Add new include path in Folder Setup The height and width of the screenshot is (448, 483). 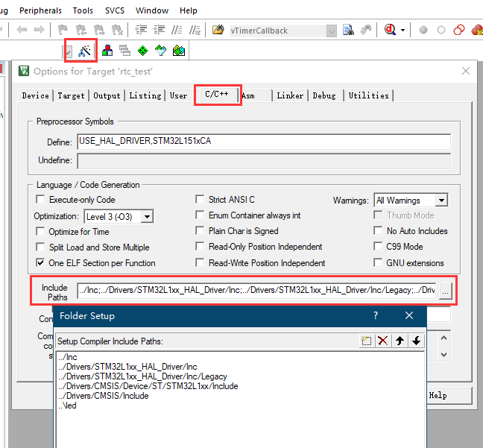coord(366,341)
